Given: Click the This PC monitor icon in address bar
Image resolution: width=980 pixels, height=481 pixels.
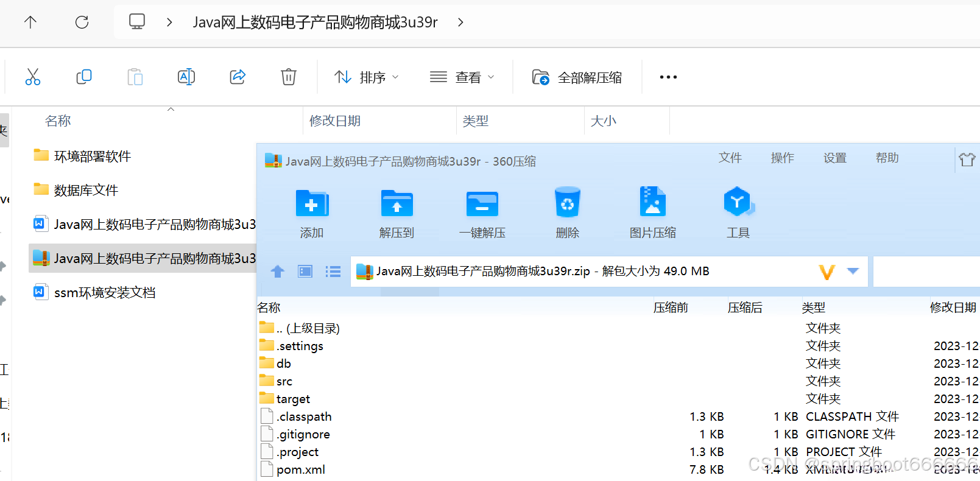Looking at the screenshot, I should click(x=137, y=22).
